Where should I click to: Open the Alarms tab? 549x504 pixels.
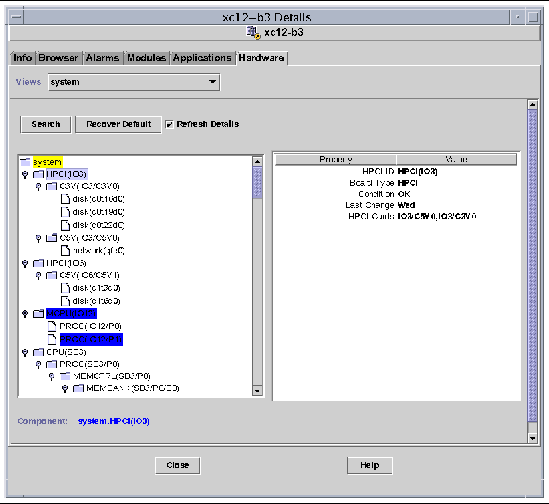coord(102,58)
